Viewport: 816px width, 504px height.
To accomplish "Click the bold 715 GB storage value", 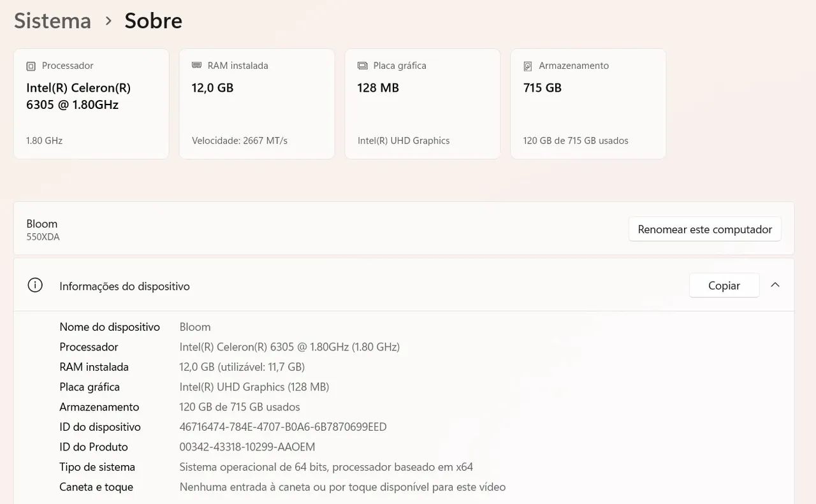I will click(x=543, y=88).
